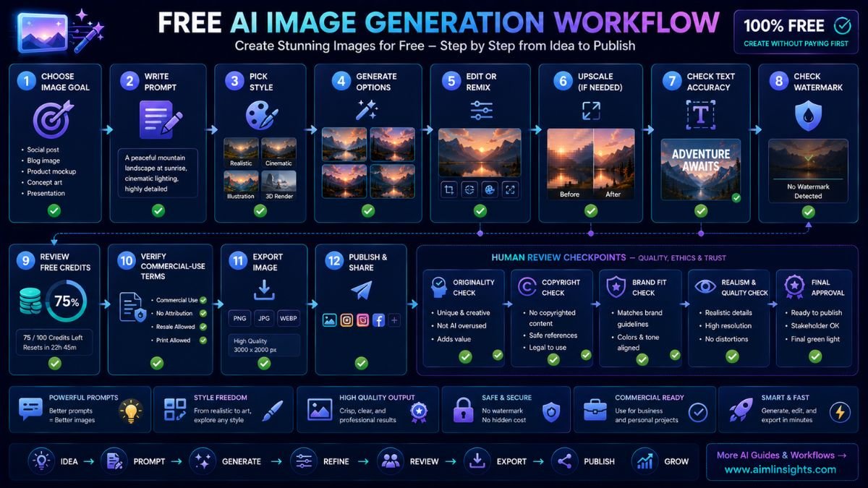Choose the WEBP export format
This screenshot has width=868, height=488.
click(x=288, y=318)
